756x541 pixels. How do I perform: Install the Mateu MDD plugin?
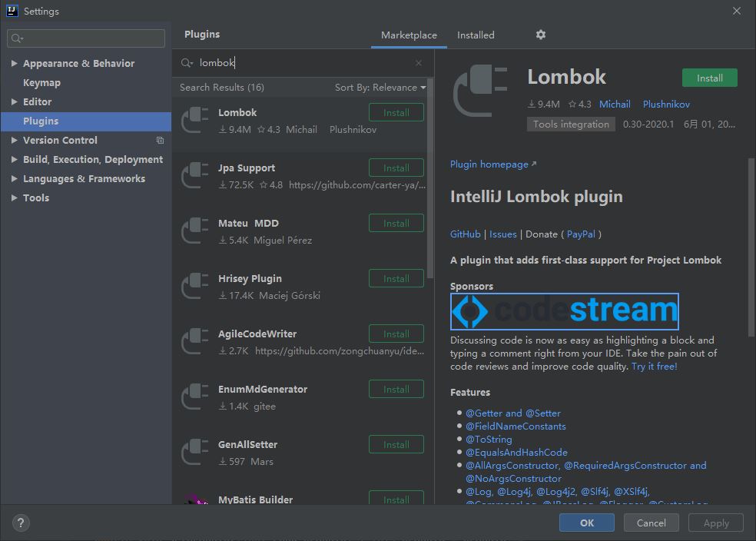(396, 224)
